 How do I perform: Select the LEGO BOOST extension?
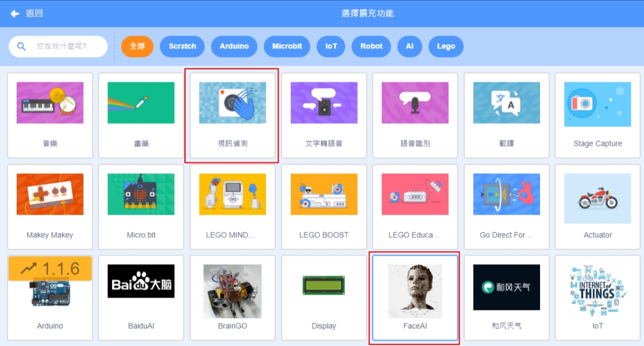tap(323, 207)
